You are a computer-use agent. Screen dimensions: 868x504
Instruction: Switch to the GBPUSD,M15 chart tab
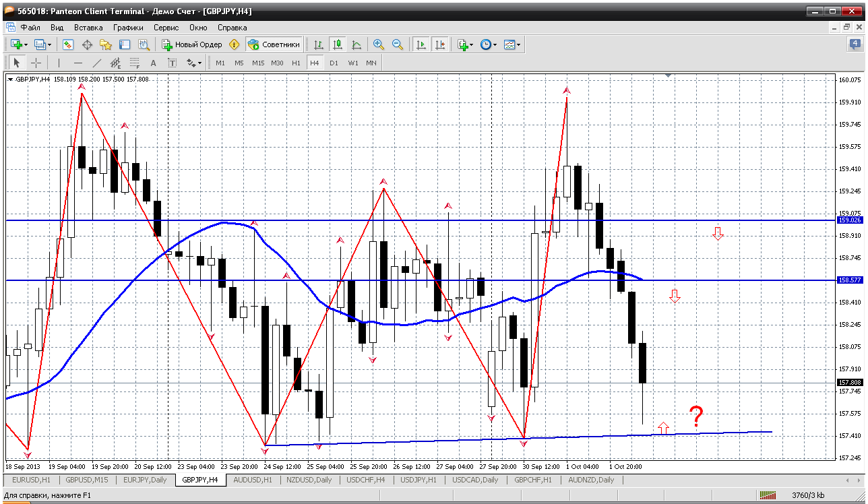click(x=88, y=480)
